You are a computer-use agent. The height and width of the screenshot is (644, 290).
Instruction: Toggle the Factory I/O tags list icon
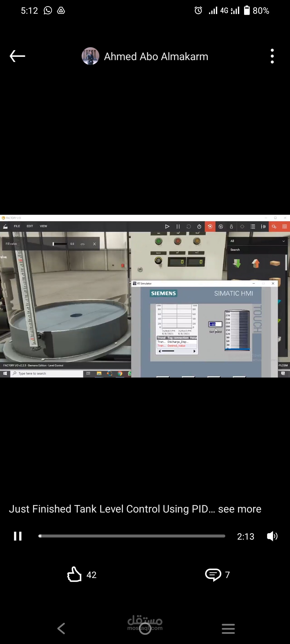pyautogui.click(x=253, y=226)
